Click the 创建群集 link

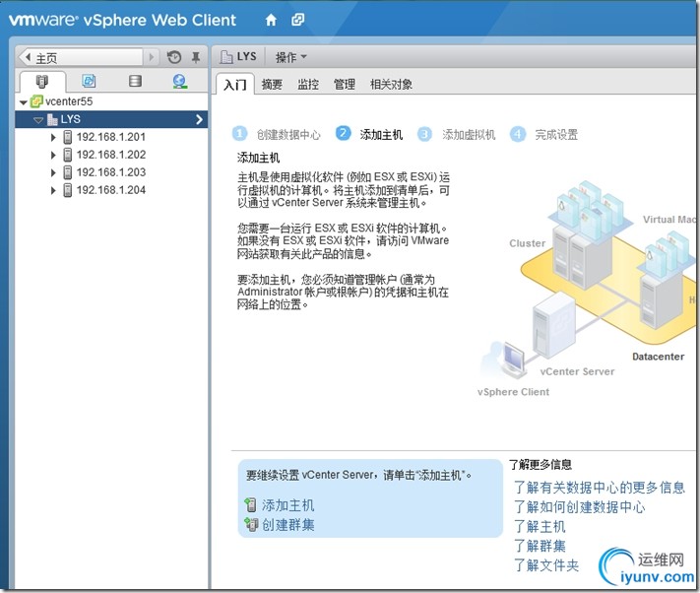point(287,525)
